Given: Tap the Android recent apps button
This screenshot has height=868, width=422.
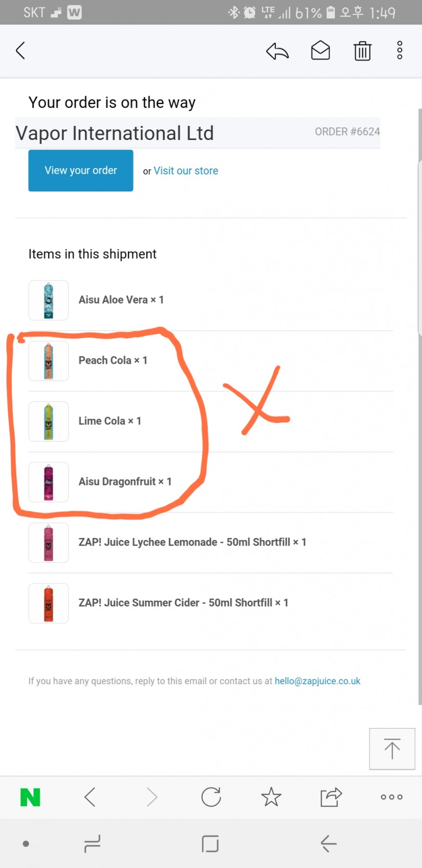Looking at the screenshot, I should point(92,843).
